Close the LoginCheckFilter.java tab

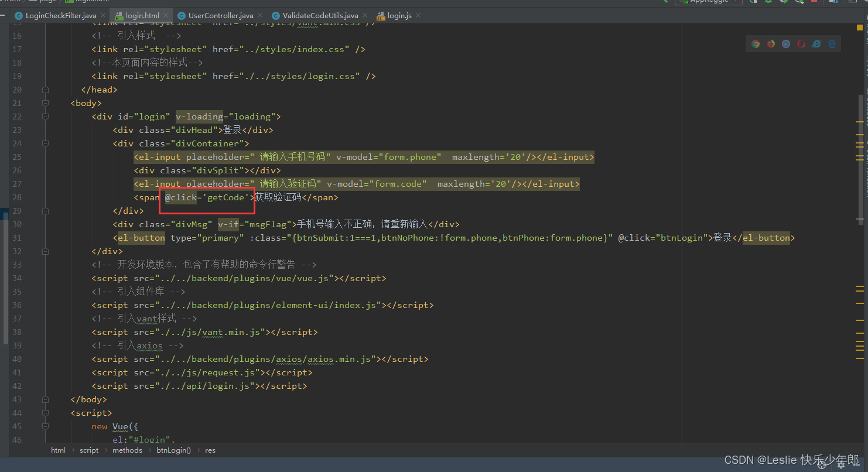103,16
